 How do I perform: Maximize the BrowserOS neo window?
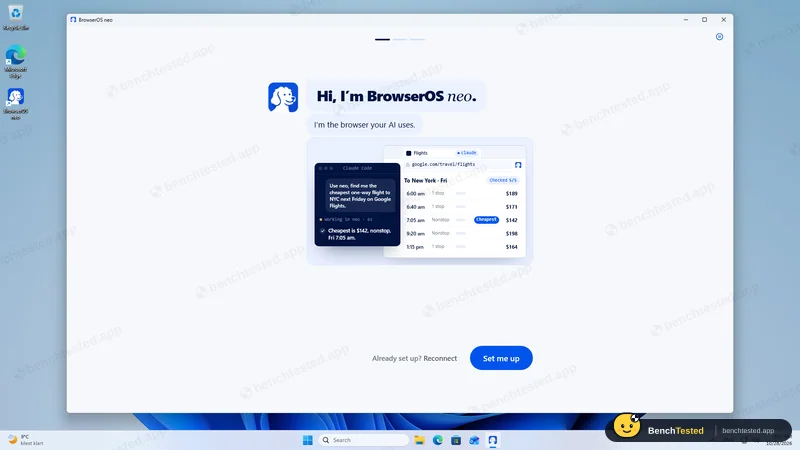pyautogui.click(x=705, y=20)
